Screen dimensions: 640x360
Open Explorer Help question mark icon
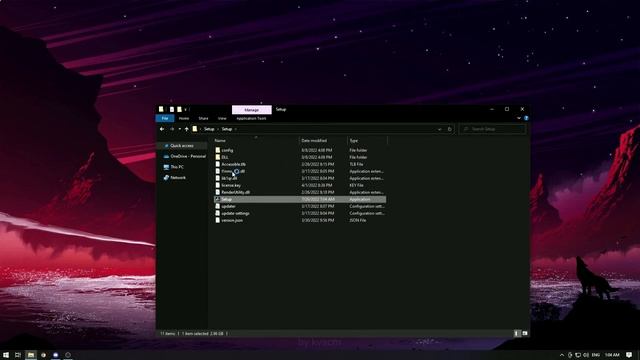(526, 118)
